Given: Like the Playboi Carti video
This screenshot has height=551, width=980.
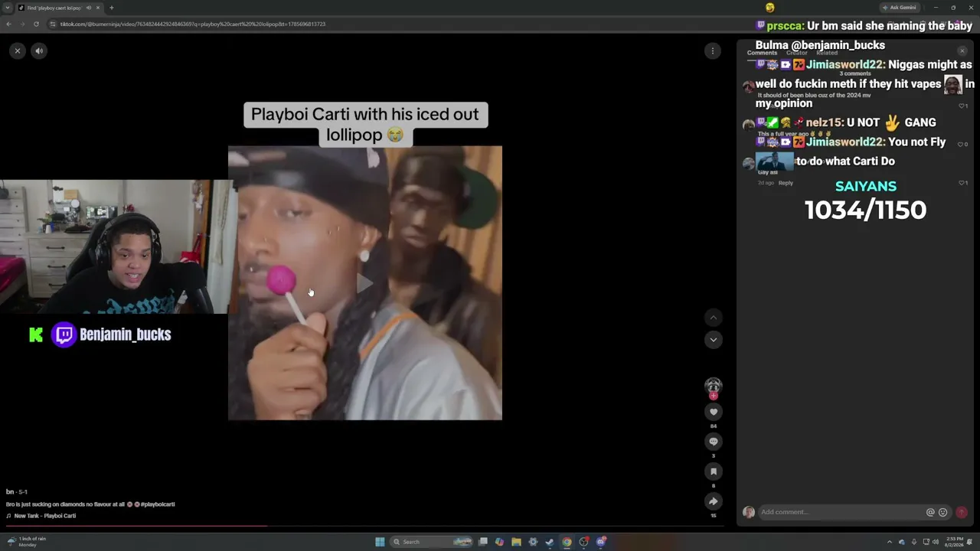Looking at the screenshot, I should coord(714,412).
